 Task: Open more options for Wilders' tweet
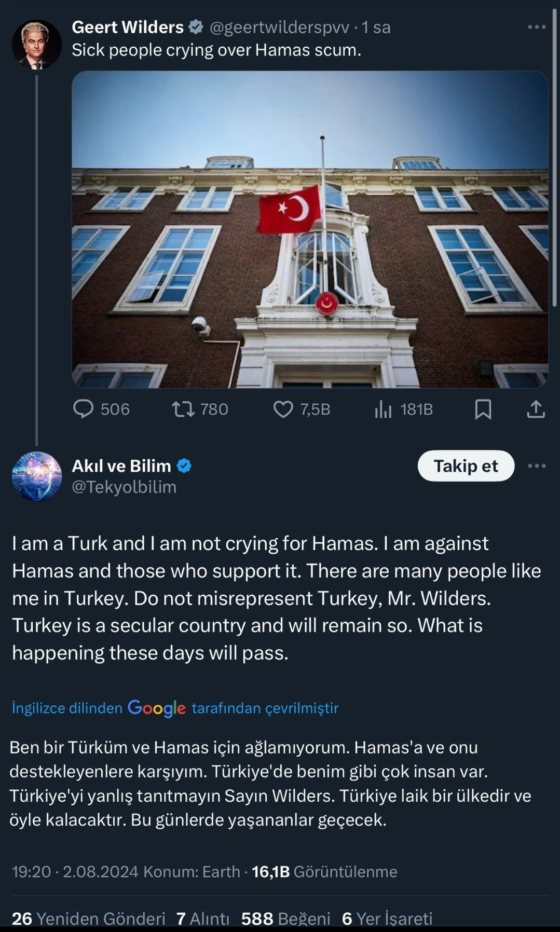pyautogui.click(x=537, y=27)
